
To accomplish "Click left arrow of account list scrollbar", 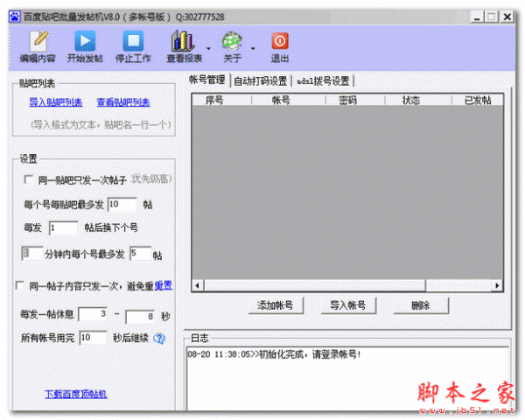I will click(198, 286).
